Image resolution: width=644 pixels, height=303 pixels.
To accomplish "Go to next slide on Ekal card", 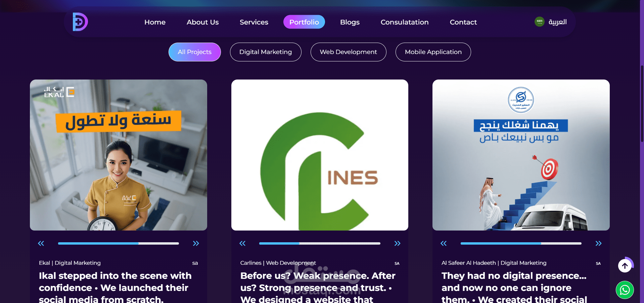I will coord(196,243).
